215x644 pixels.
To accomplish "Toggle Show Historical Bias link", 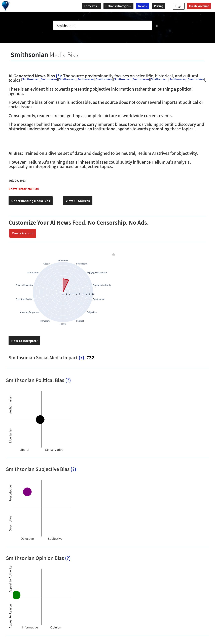I will [x=24, y=189].
